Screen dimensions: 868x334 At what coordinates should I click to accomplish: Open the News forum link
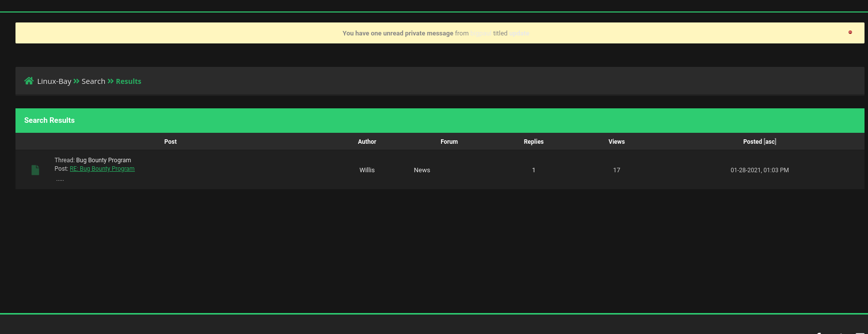(x=422, y=170)
